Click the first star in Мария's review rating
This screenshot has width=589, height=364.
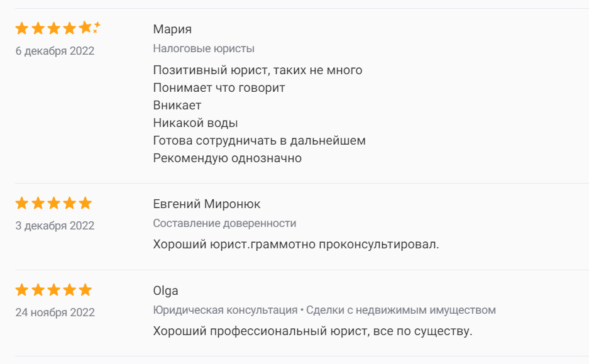tap(22, 28)
